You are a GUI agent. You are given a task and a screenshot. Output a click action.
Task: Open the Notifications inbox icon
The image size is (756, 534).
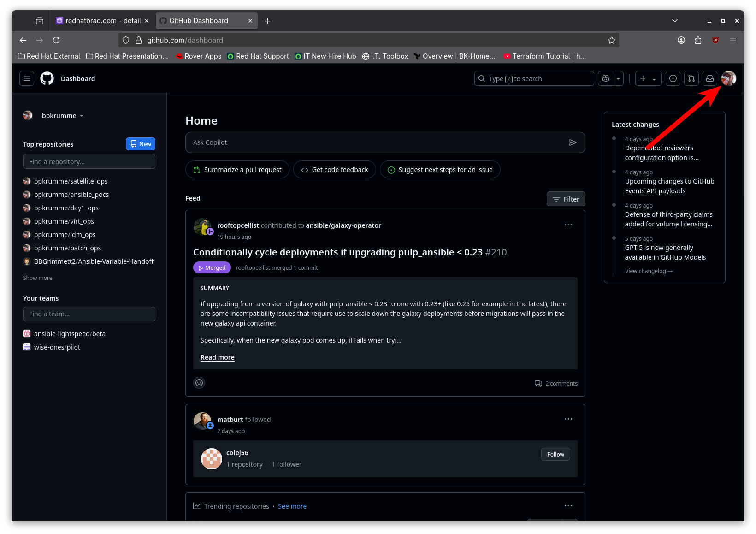pyautogui.click(x=710, y=78)
